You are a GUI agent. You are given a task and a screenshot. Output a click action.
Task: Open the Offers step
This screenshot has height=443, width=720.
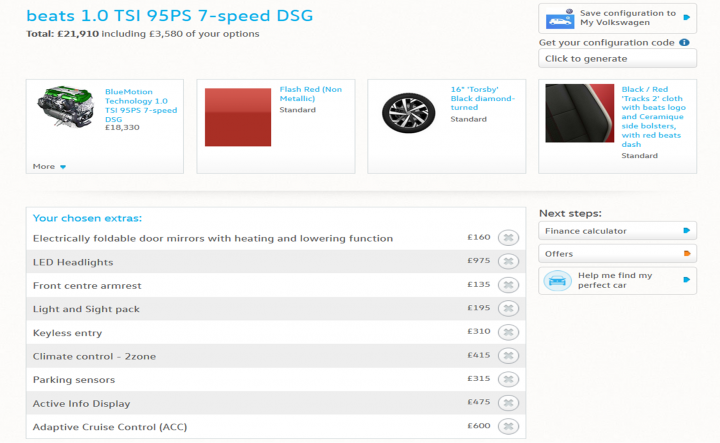click(617, 253)
